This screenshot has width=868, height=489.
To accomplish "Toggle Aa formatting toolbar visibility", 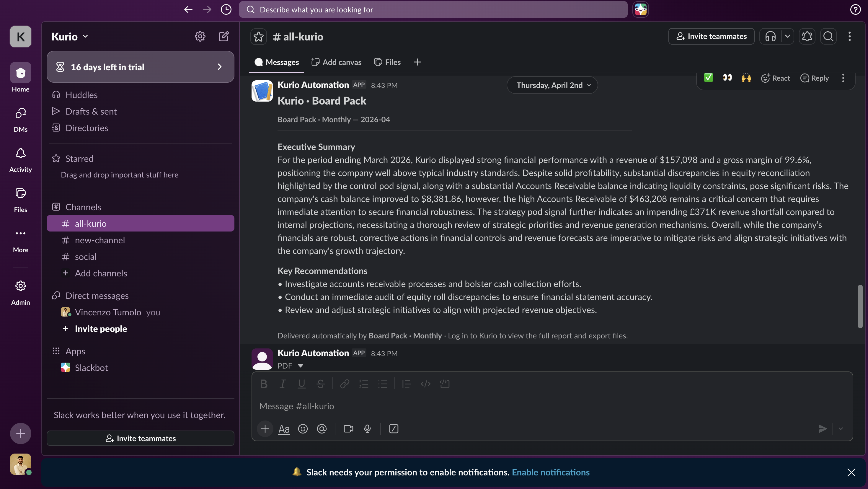I will coord(284,429).
